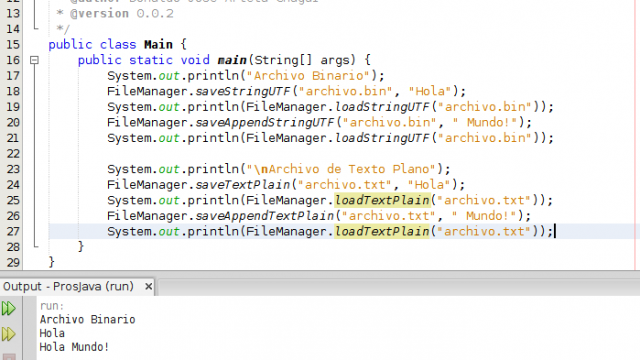Viewport: 640px width, 360px height.
Task: Close the Output - ProsJava (run) tab
Action: tap(149, 287)
